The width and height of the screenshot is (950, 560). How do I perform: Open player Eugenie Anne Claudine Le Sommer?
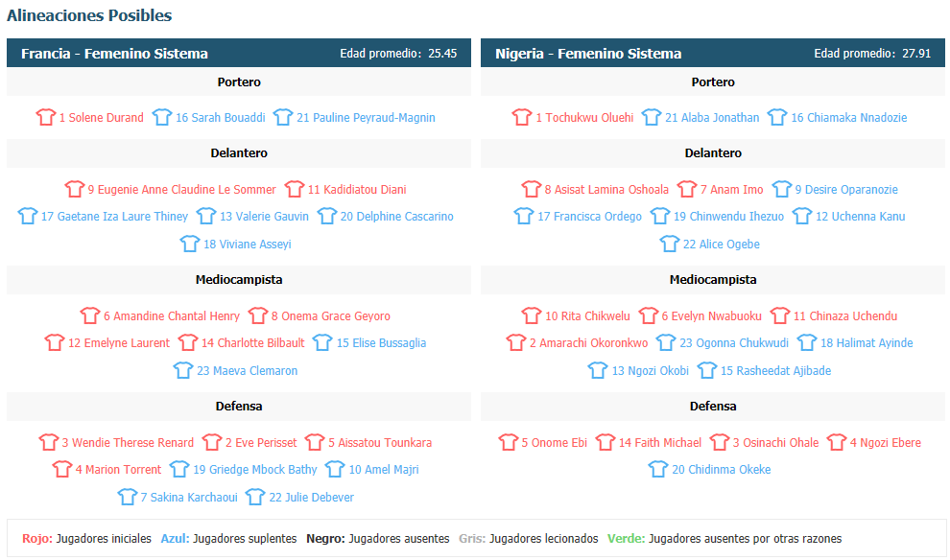tap(181, 190)
